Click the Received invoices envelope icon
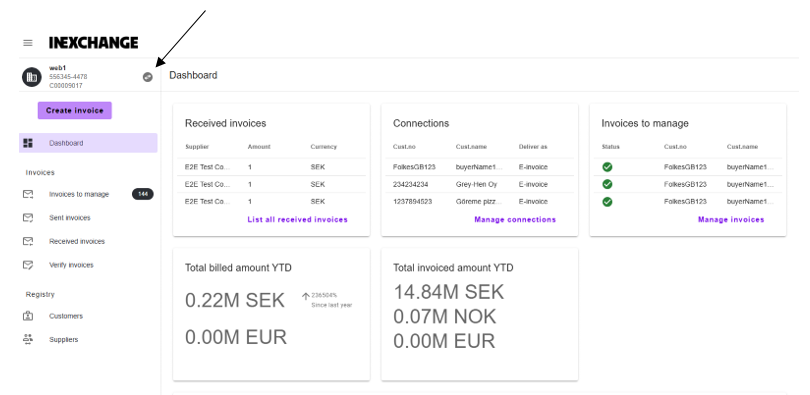This screenshot has width=810, height=395. [28, 241]
